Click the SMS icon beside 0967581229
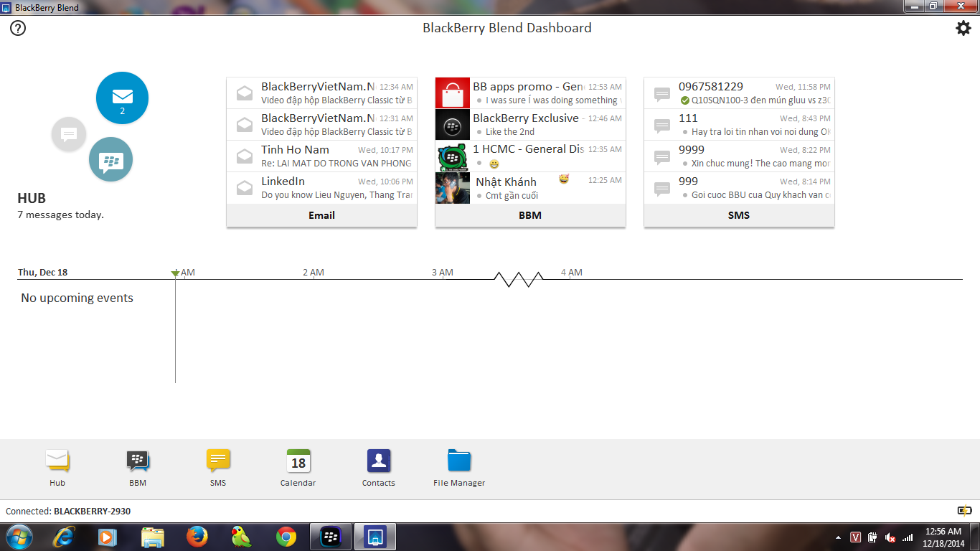 [662, 94]
